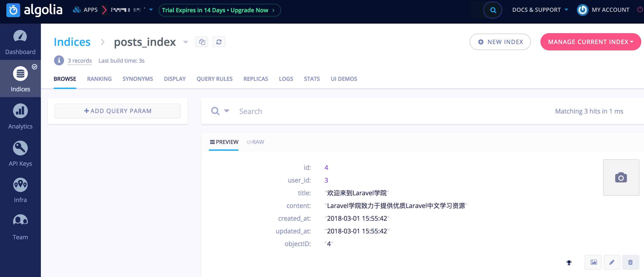Click the New Index button
644x277 pixels.
click(500, 42)
